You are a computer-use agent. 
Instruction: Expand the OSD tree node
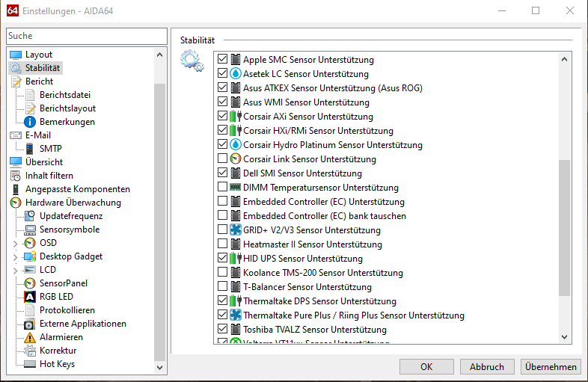[16, 244]
